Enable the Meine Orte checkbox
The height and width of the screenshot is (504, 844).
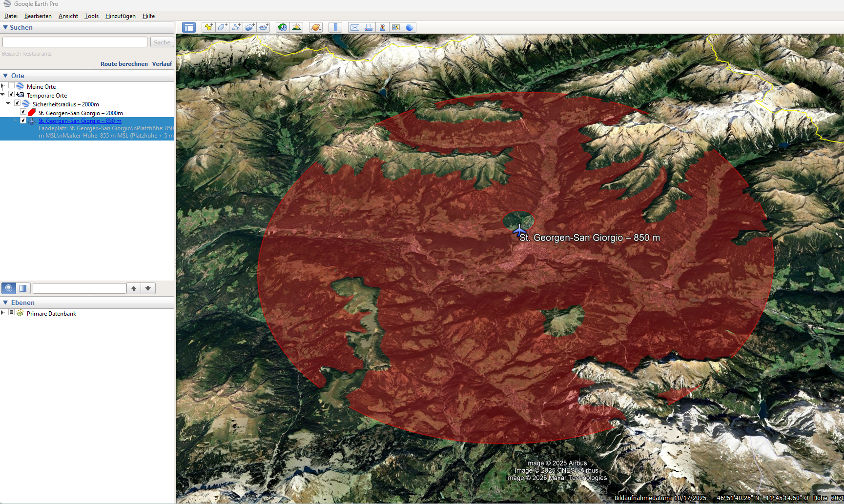[x=11, y=86]
